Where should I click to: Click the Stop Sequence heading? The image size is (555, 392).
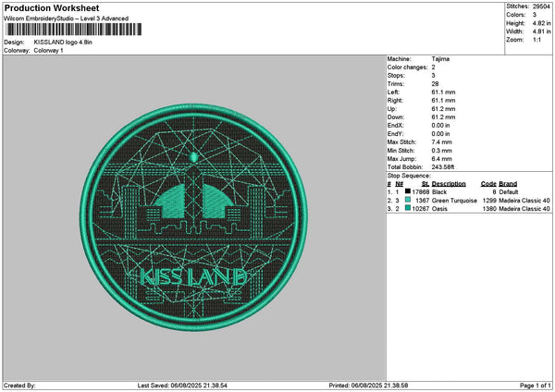(409, 176)
